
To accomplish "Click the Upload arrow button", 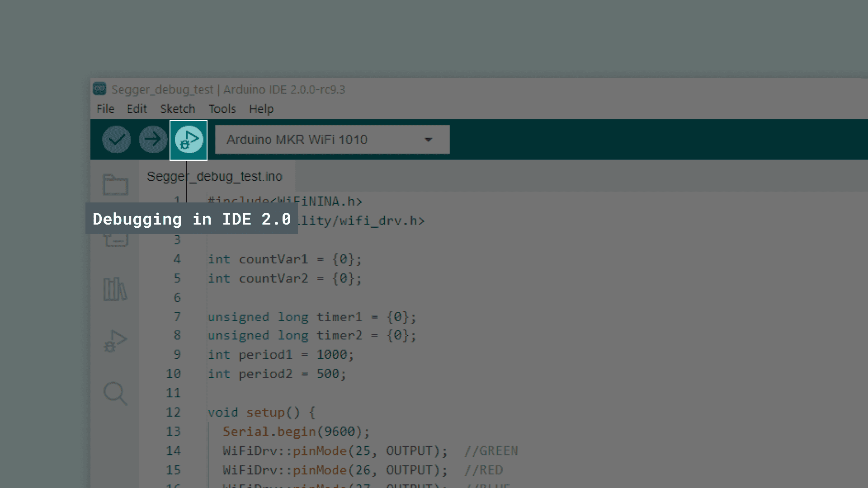I will click(153, 140).
